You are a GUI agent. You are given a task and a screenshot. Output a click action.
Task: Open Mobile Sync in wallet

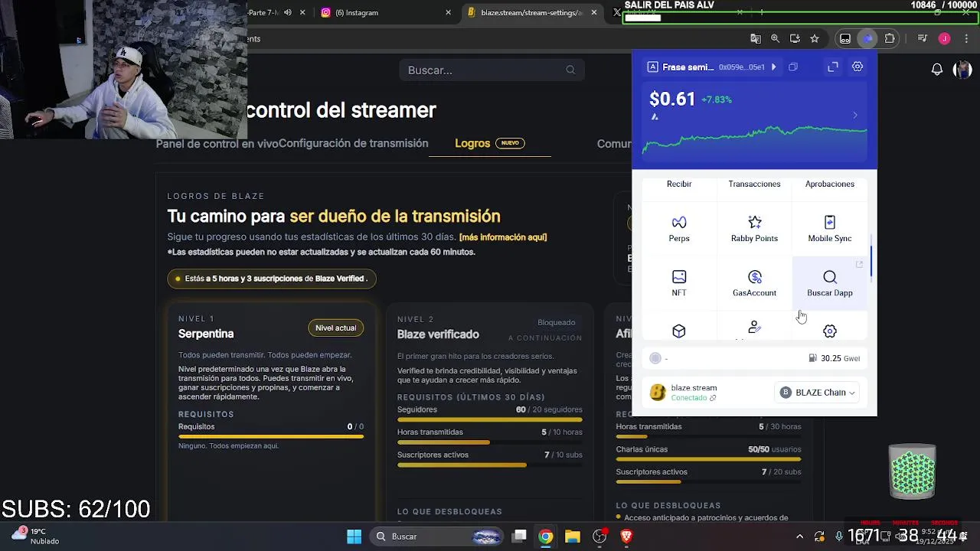[829, 229]
